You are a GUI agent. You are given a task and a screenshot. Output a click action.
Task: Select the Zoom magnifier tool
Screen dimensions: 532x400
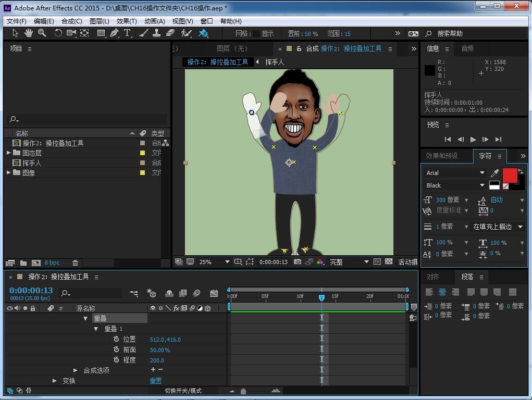(x=42, y=33)
